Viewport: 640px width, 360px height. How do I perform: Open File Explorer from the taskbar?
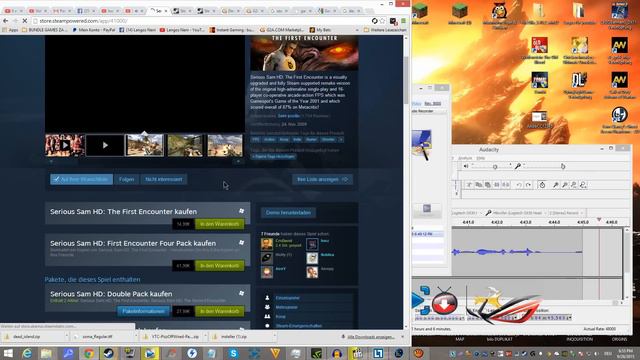(x=46, y=353)
